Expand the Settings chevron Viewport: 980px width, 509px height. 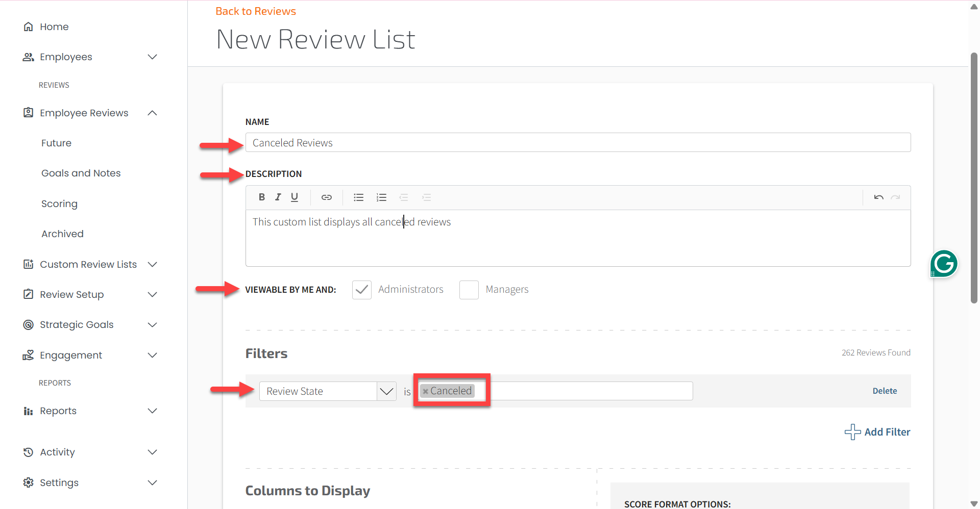(152, 482)
